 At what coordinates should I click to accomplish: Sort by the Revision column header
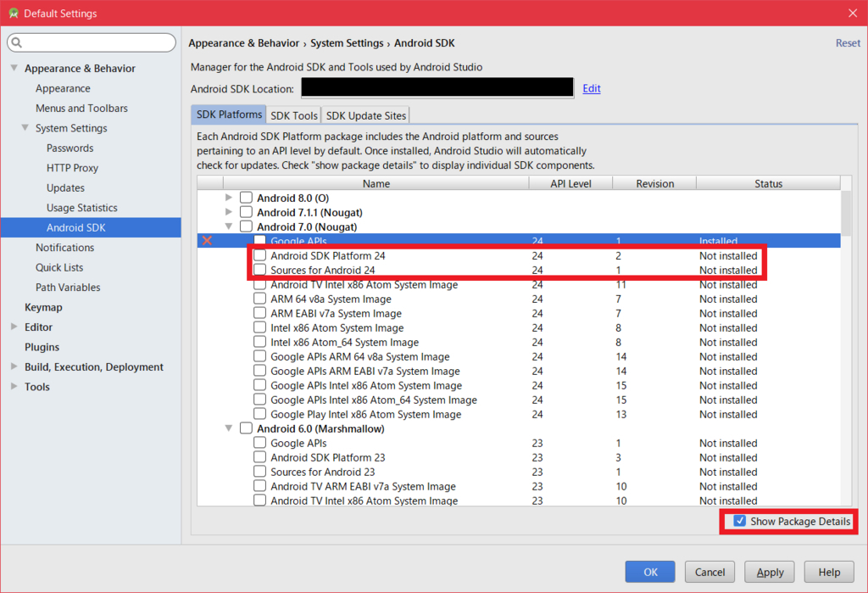point(655,183)
